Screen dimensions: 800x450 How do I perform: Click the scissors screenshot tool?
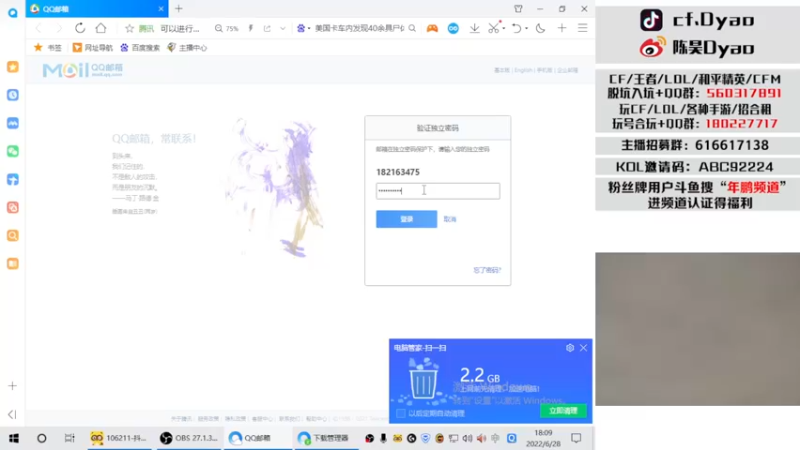(493, 29)
